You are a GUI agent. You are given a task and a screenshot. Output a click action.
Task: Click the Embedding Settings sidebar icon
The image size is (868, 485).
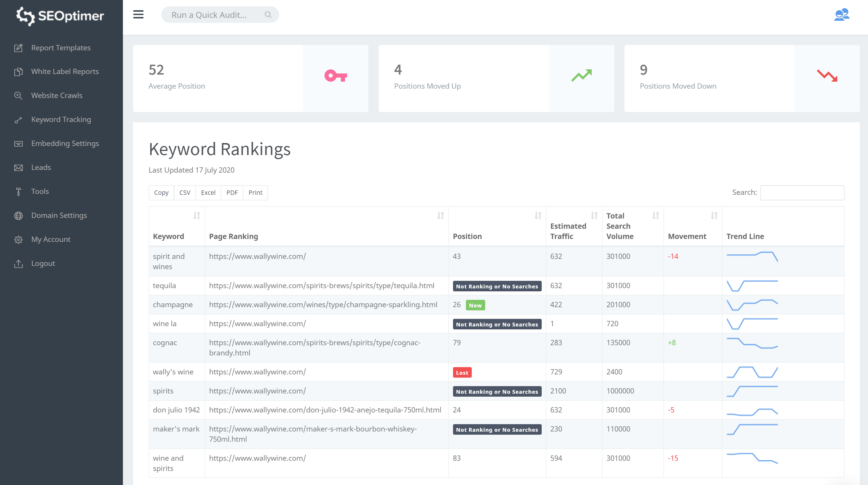click(x=18, y=143)
